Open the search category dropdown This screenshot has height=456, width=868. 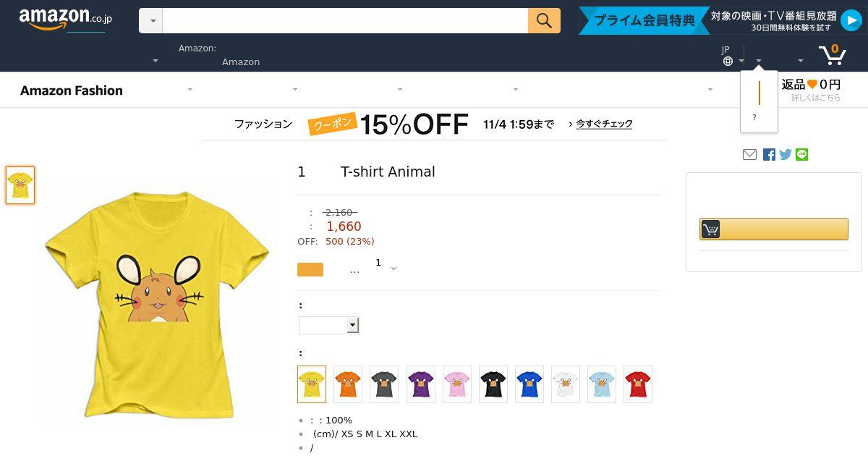click(151, 21)
